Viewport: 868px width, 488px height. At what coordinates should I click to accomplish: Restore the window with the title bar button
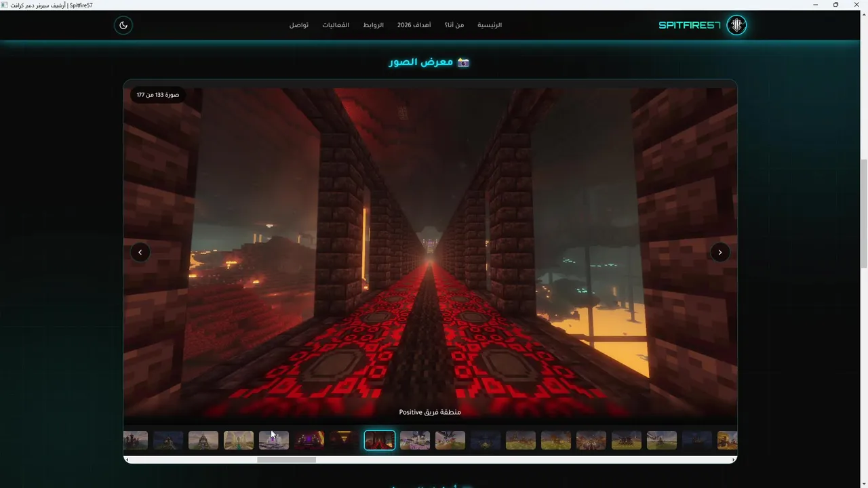[835, 5]
